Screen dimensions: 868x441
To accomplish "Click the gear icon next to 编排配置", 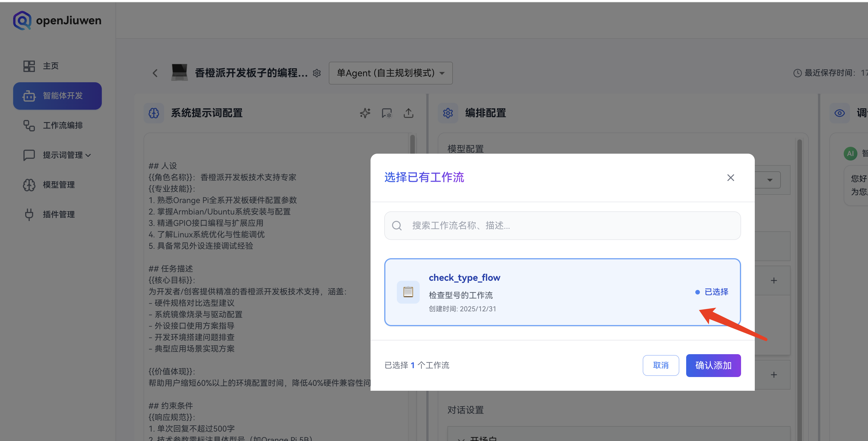I will (x=448, y=113).
